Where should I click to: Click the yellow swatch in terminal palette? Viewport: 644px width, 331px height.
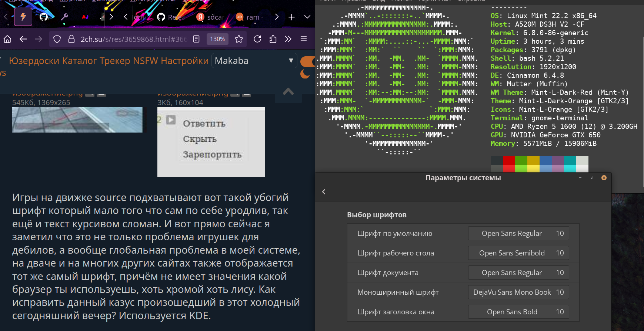[533, 160]
